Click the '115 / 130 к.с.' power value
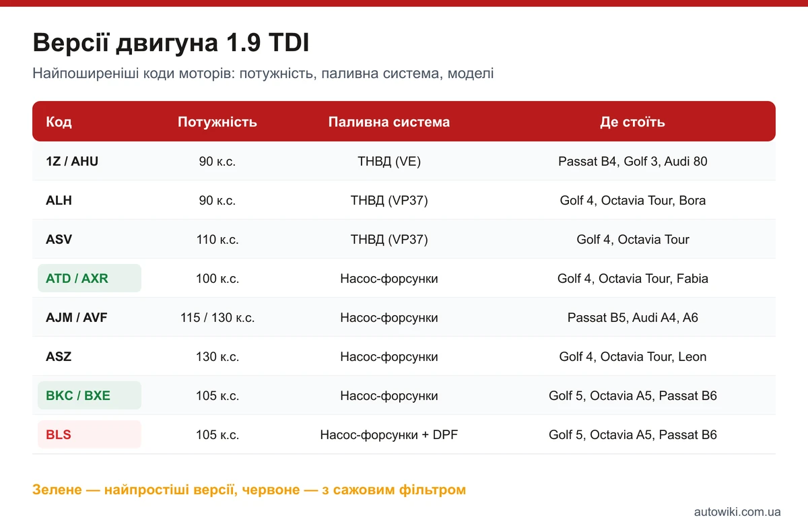Image resolution: width=808 pixels, height=532 pixels. pos(217,318)
